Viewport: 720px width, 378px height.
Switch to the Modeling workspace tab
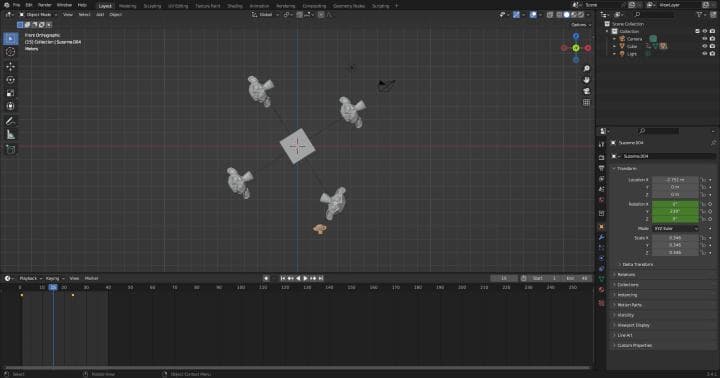tap(127, 6)
